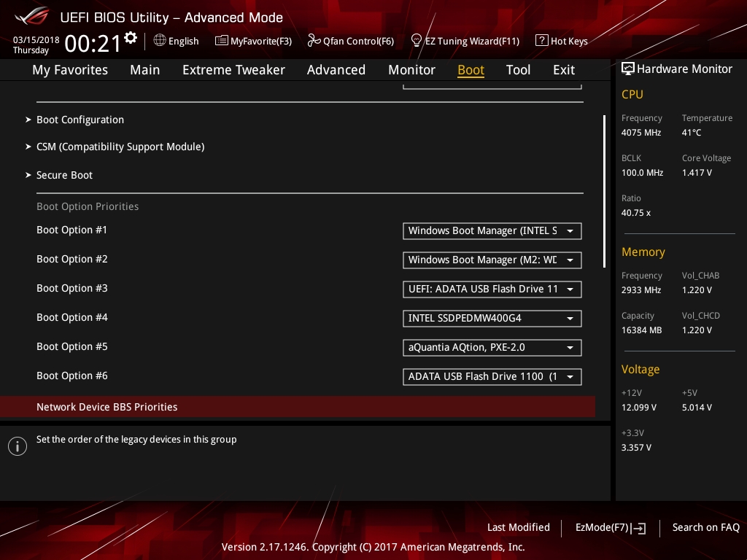This screenshot has width=747, height=560.
Task: Click the info icon beside help text
Action: click(x=18, y=446)
